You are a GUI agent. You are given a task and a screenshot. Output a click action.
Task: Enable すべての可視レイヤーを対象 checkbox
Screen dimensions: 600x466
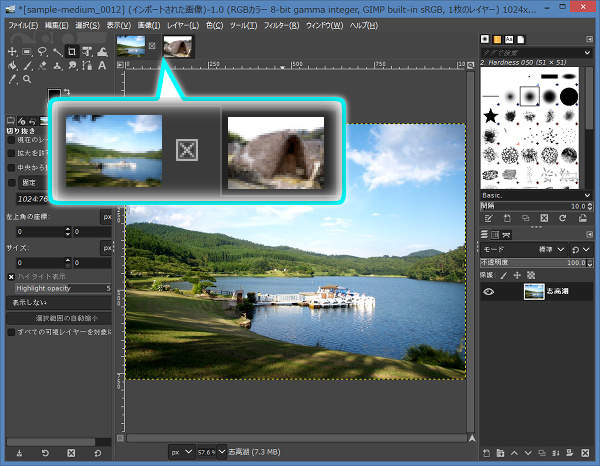tap(11, 330)
